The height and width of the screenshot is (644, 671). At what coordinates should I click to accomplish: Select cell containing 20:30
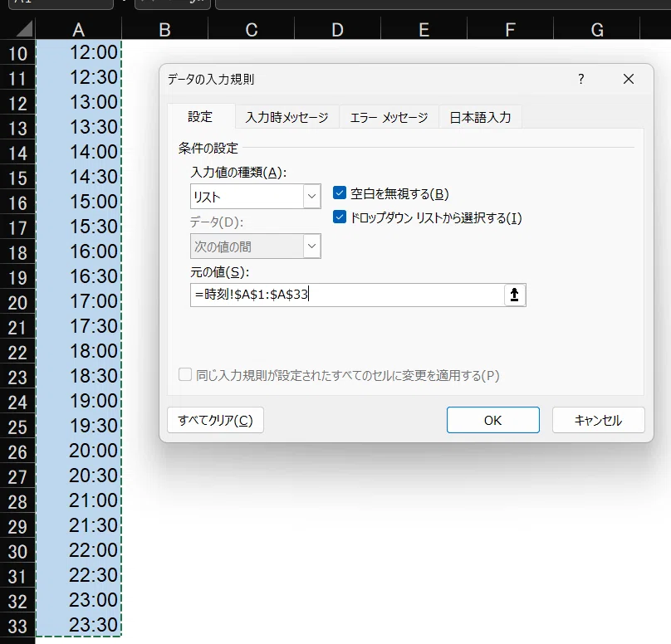coord(79,475)
